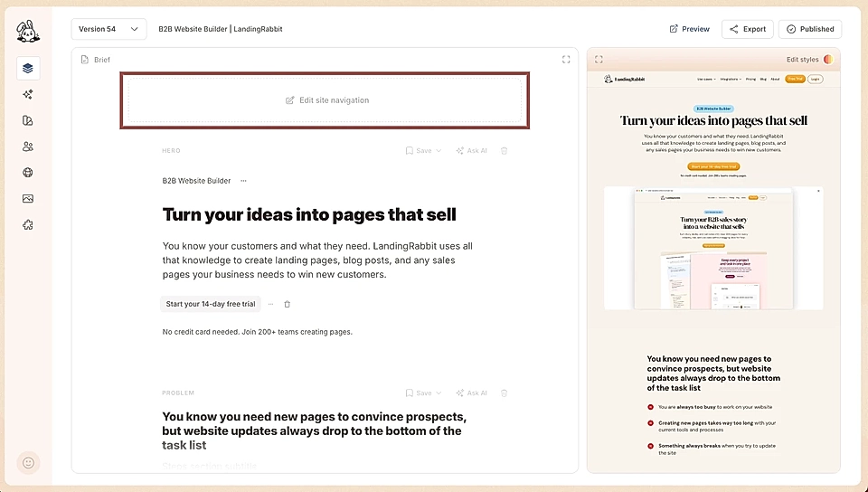Click the smiley feedback icon
This screenshot has height=492, width=868.
(x=28, y=463)
